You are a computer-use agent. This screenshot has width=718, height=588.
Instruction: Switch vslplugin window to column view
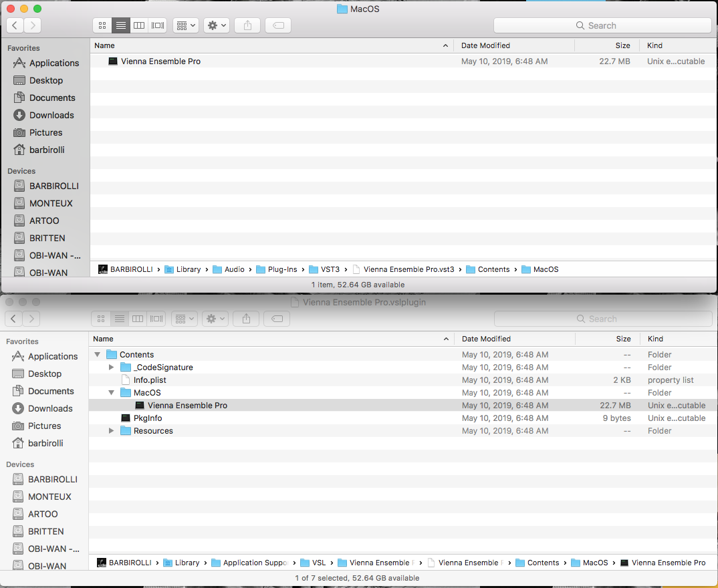coord(138,319)
